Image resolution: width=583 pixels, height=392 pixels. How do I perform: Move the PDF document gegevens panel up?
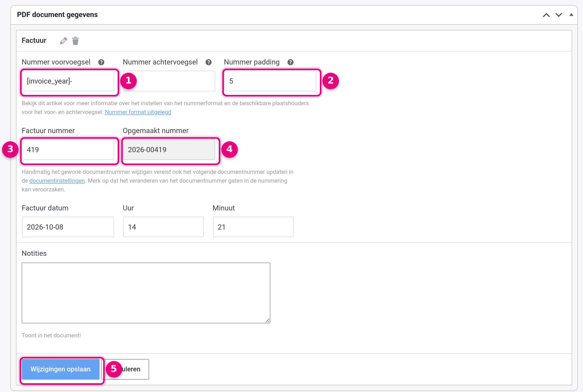[x=546, y=15]
